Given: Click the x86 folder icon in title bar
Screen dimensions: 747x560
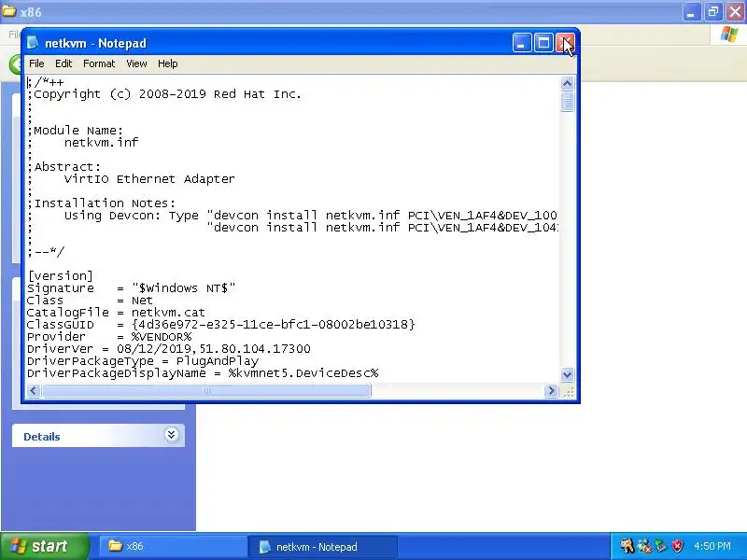Looking at the screenshot, I should tap(9, 11).
